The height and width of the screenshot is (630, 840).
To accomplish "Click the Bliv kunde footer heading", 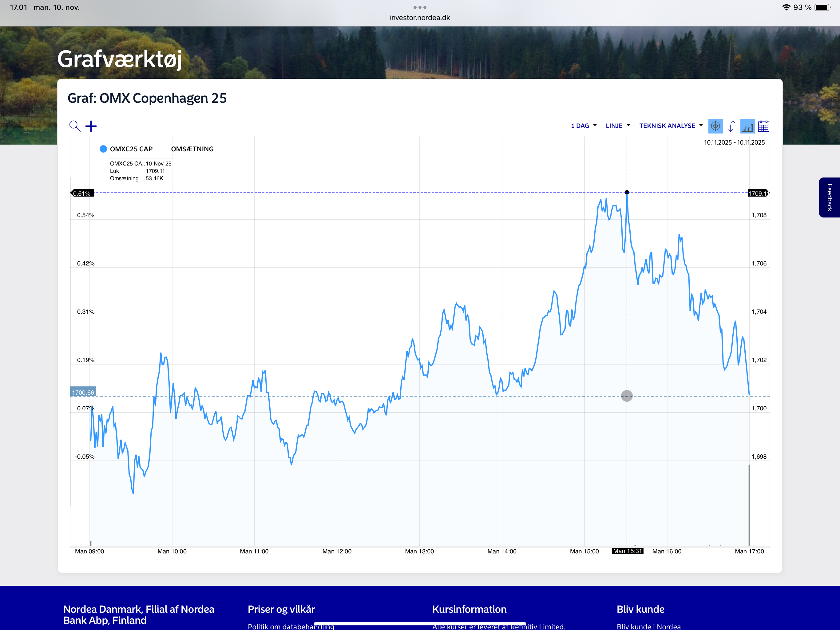I will [641, 609].
